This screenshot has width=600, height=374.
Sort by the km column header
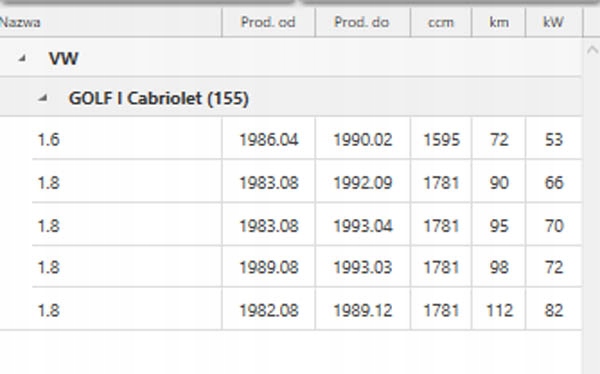(x=499, y=22)
